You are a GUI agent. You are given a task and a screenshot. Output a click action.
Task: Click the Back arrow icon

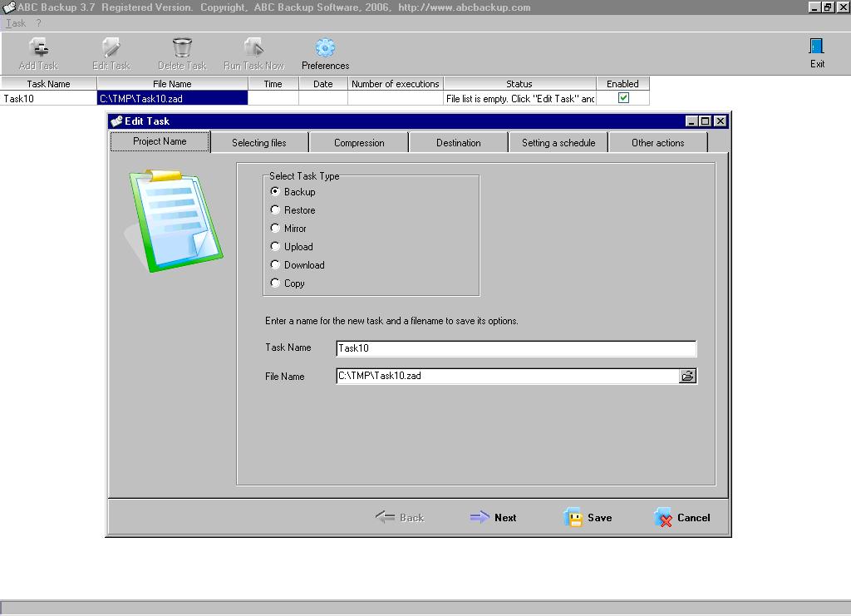[385, 517]
